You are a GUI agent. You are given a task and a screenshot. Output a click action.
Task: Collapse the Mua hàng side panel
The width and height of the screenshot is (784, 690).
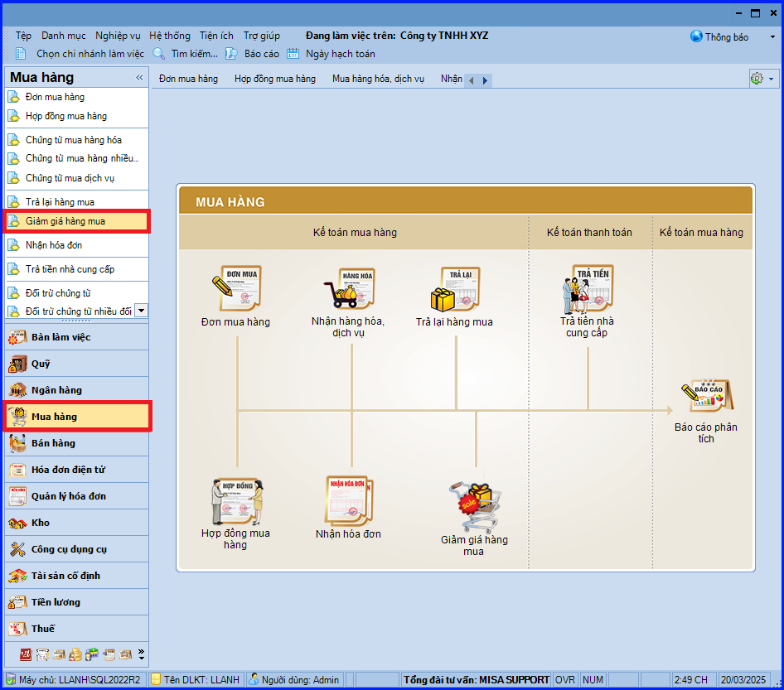(139, 78)
